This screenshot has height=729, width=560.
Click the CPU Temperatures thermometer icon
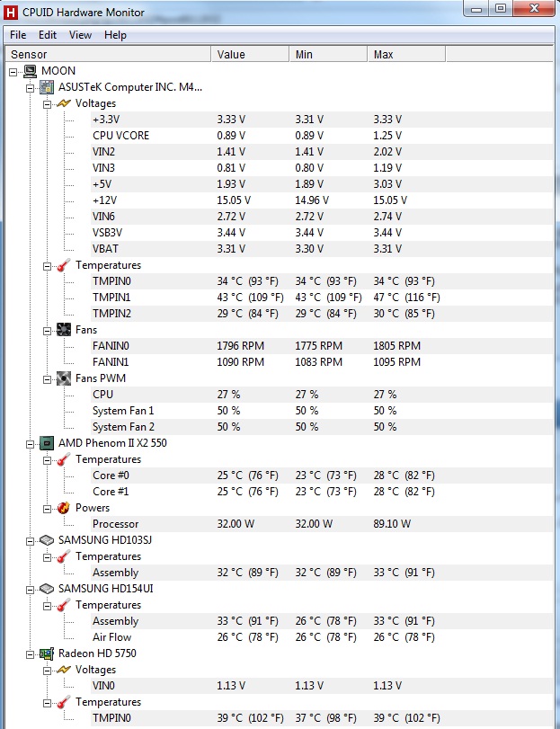point(64,459)
